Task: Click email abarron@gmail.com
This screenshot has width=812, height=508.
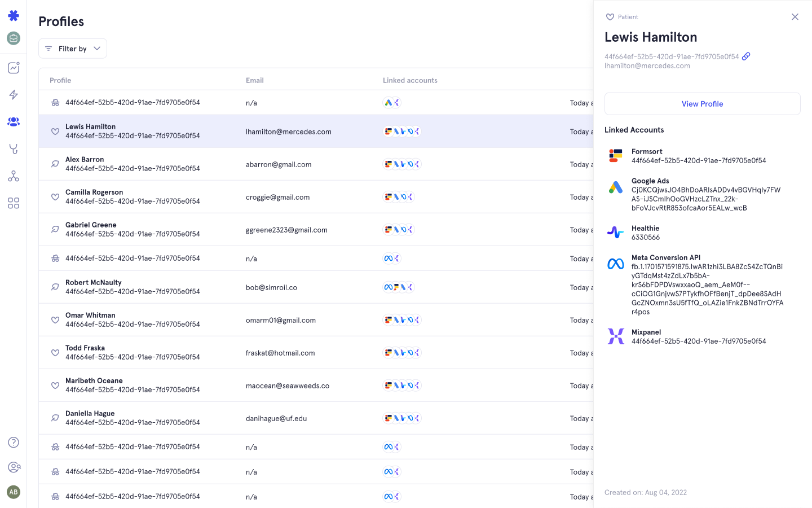Action: 279,165
